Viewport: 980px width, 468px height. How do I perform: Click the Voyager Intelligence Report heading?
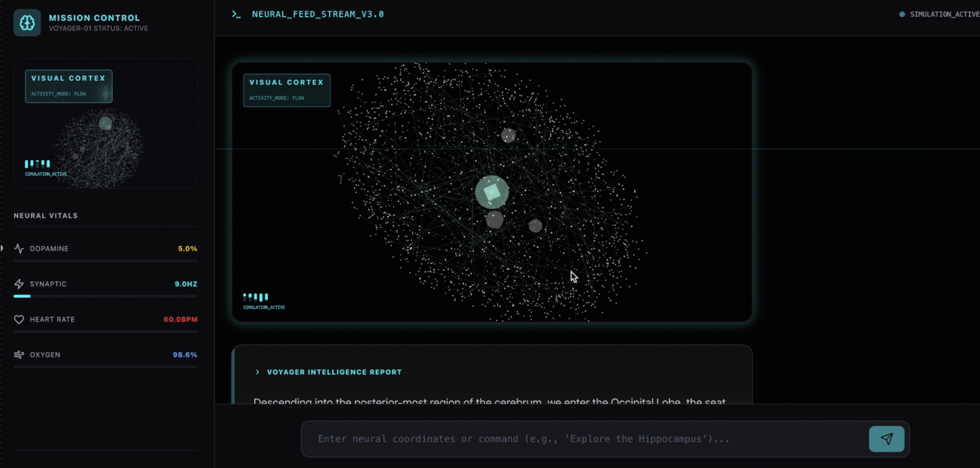point(334,372)
